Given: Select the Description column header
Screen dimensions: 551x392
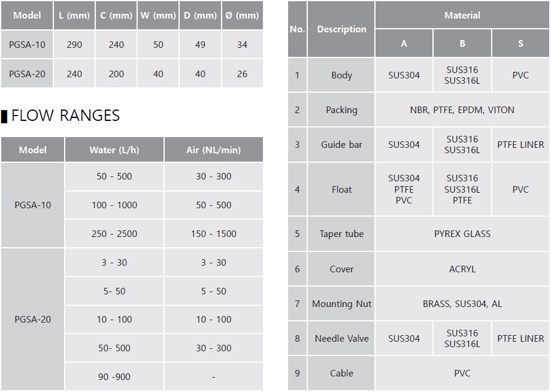Looking at the screenshot, I should [341, 29].
